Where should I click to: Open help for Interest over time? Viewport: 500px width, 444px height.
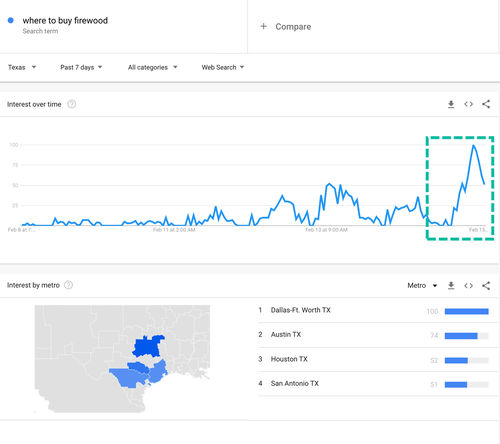(72, 104)
